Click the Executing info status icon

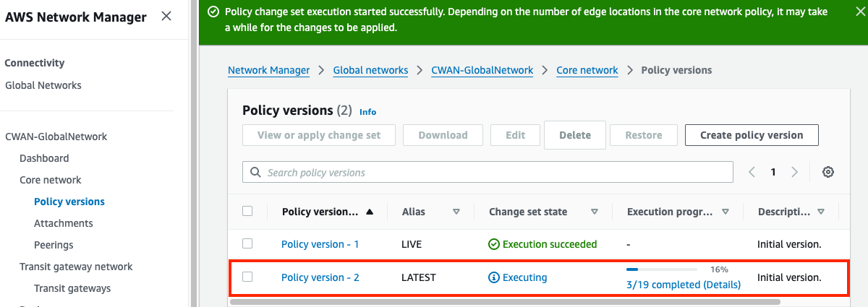[x=494, y=277]
